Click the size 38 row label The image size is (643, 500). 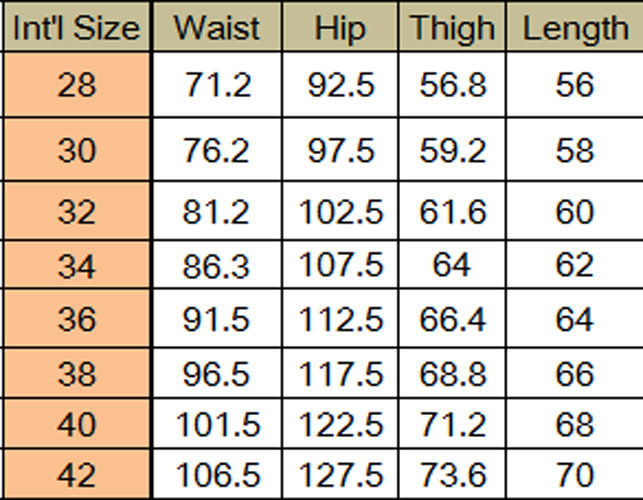(x=77, y=373)
